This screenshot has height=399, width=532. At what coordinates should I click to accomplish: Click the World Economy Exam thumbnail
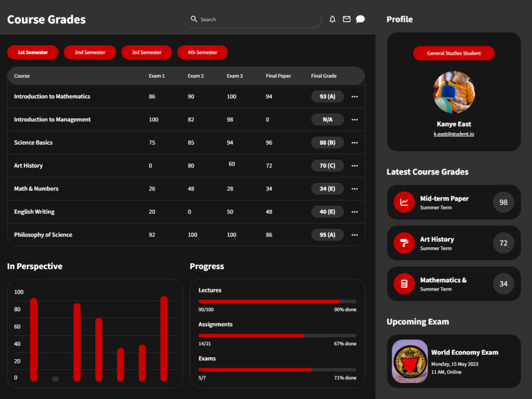410,361
